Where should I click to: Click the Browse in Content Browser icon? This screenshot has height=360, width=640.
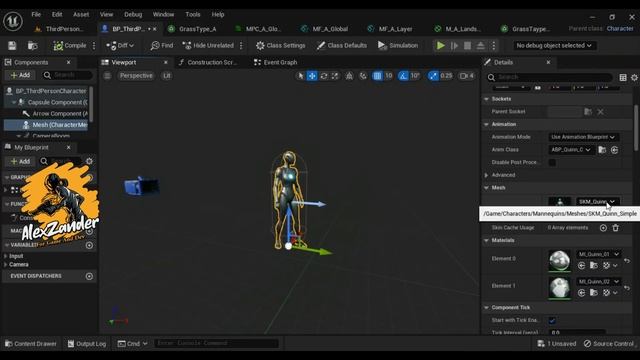click(32, 45)
